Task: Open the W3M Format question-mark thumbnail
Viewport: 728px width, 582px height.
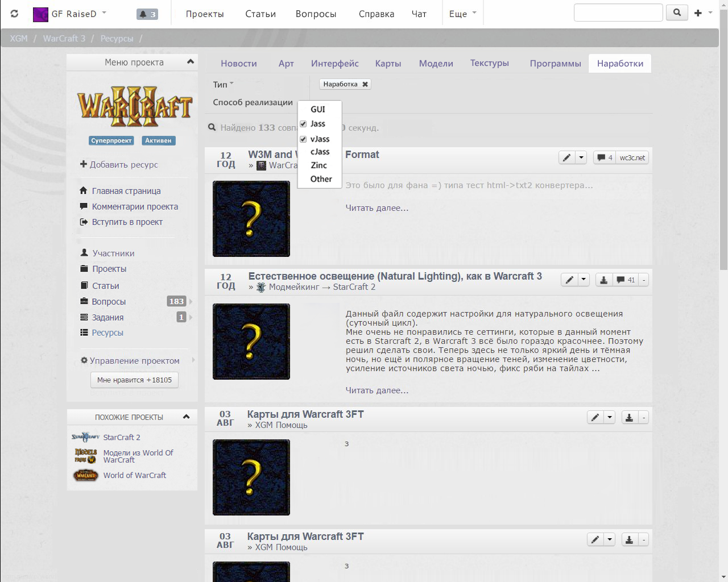Action: tap(251, 219)
